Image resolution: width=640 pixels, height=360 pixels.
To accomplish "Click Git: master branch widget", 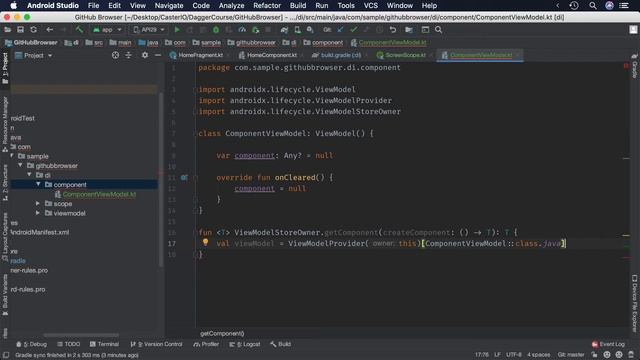I will pos(571,355).
